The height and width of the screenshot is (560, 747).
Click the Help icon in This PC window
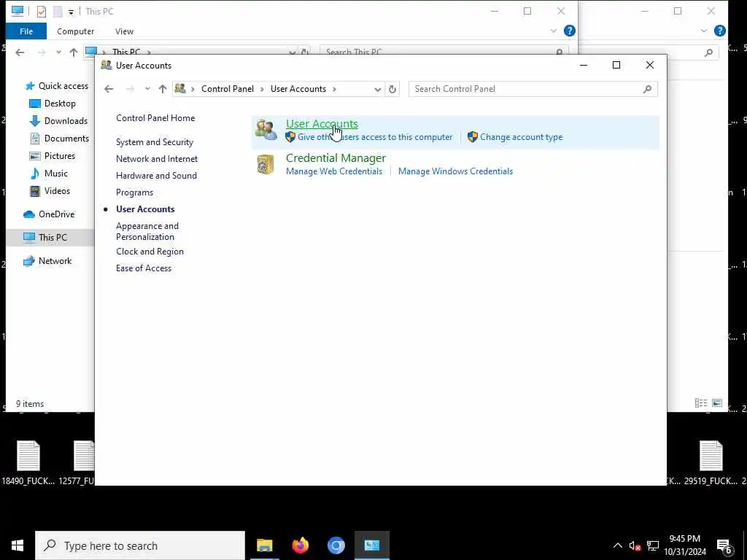[x=569, y=31]
